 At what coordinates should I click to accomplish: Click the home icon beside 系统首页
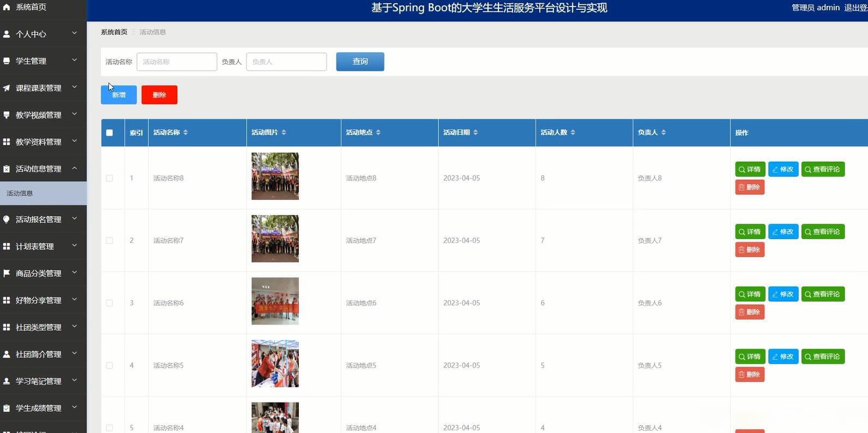(x=7, y=7)
